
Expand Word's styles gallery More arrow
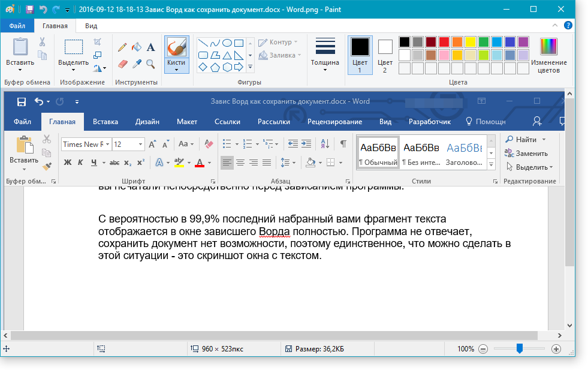coord(491,164)
